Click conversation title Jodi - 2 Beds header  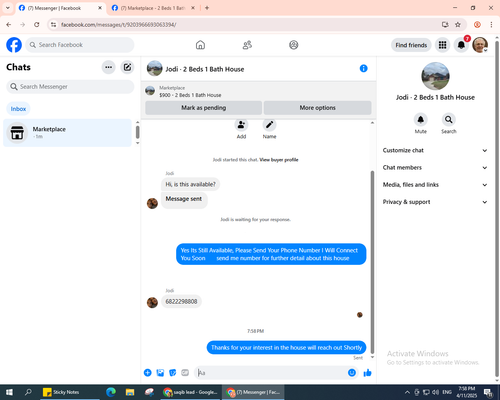pos(205,69)
